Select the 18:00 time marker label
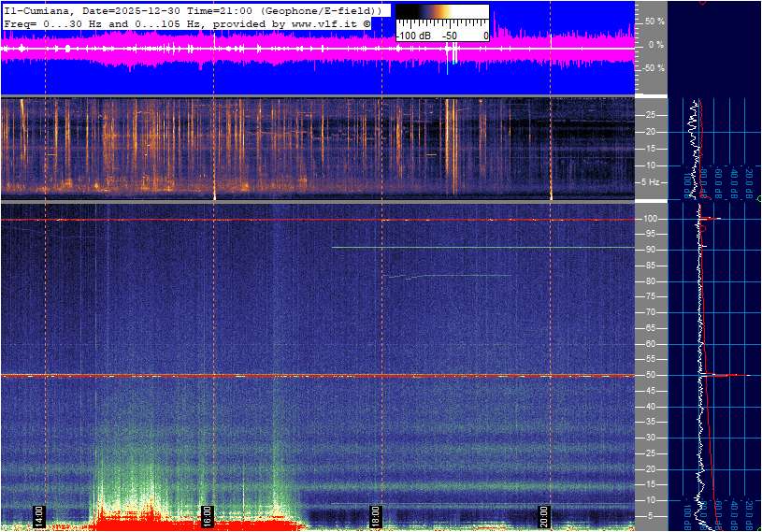Screen dimensions: 762x532 [376, 516]
